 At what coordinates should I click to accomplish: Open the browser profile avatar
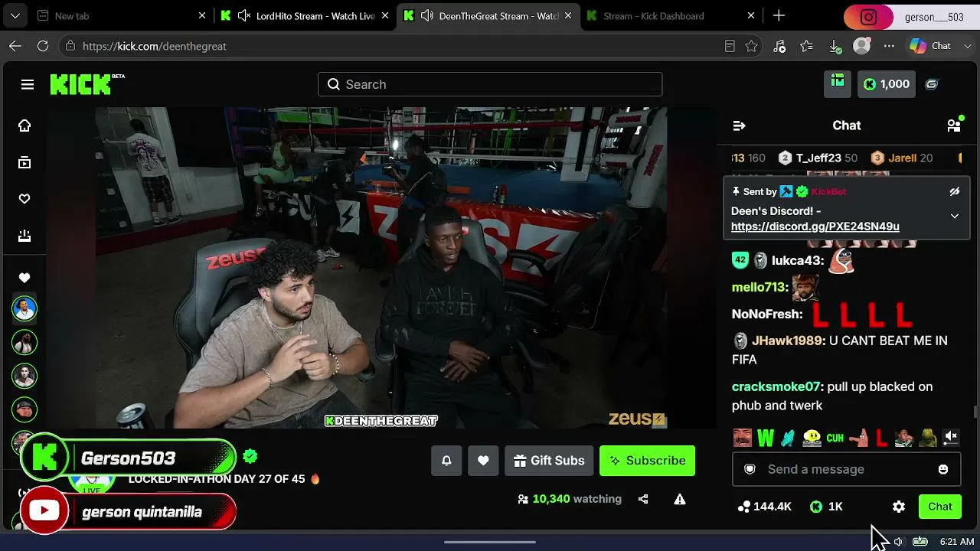862,46
